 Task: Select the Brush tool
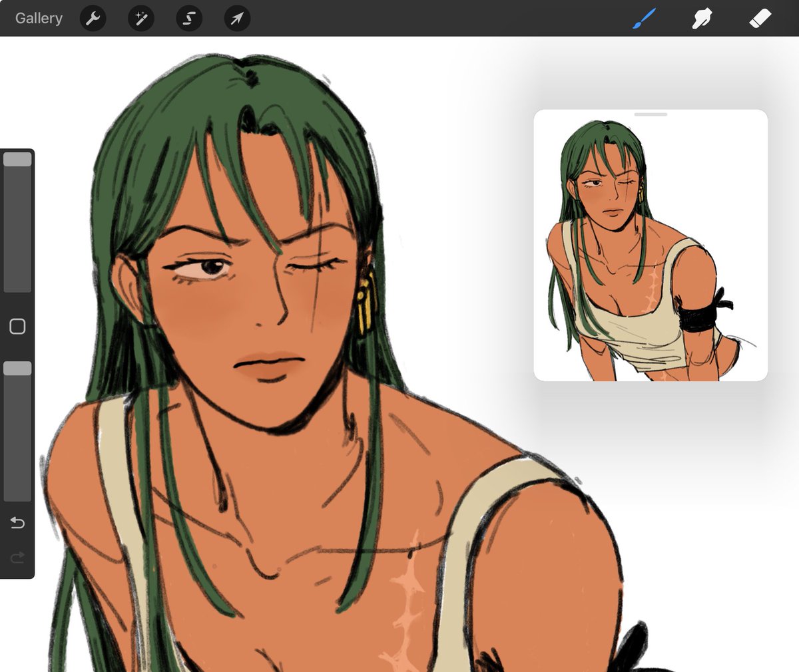tap(644, 18)
